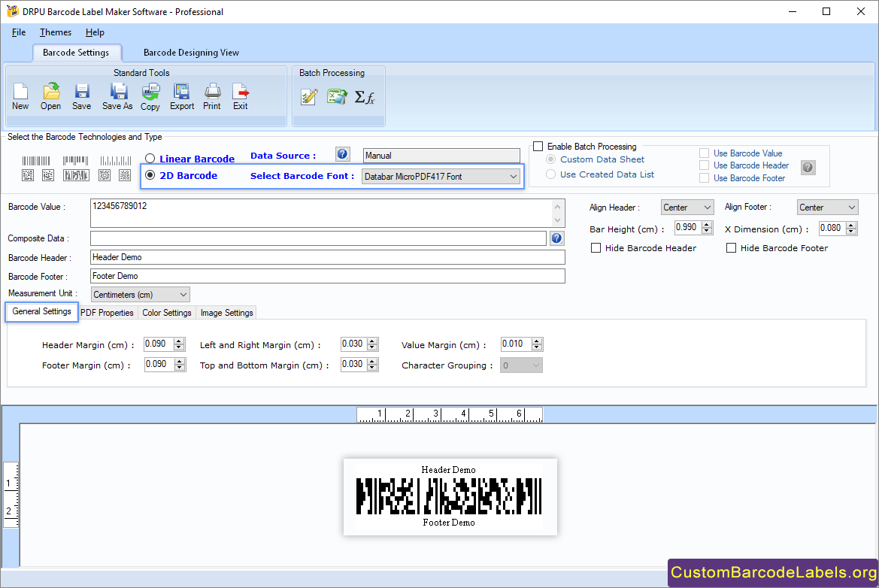Open Select Barcode Font dropdown
The width and height of the screenshot is (879, 588).
pos(441,177)
